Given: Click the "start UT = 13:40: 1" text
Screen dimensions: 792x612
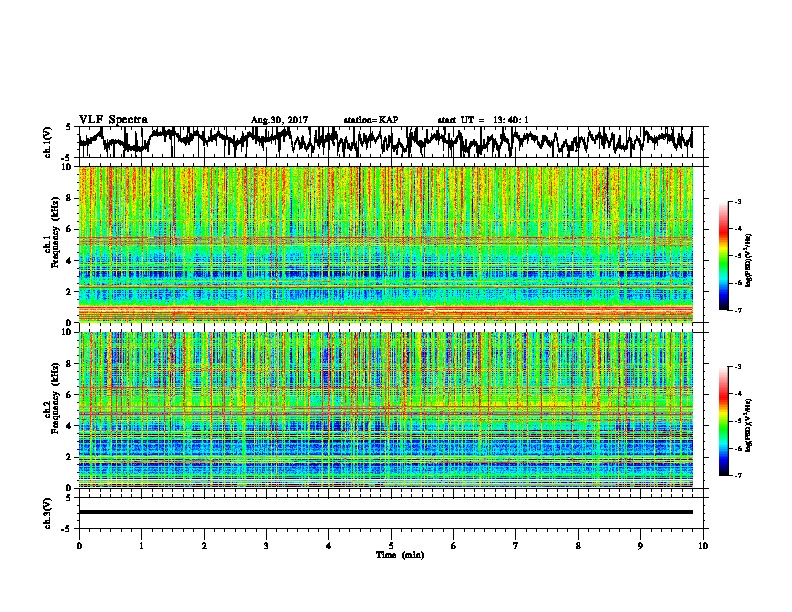Looking at the screenshot, I should click(x=483, y=120).
